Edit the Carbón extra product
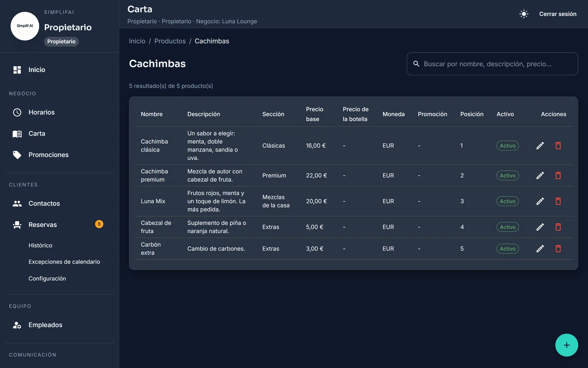The height and width of the screenshot is (368, 588). pyautogui.click(x=540, y=249)
